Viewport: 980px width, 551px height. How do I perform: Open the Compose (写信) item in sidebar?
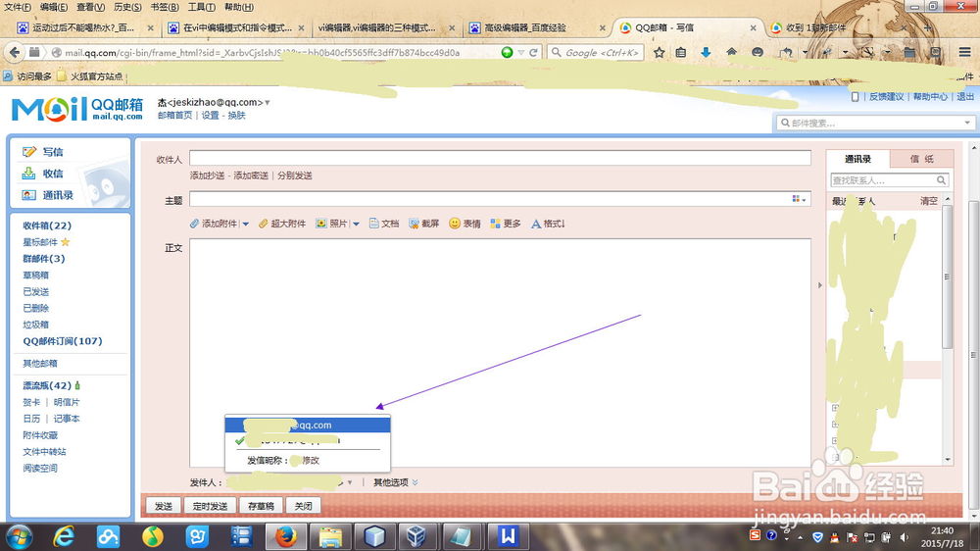tap(42, 152)
